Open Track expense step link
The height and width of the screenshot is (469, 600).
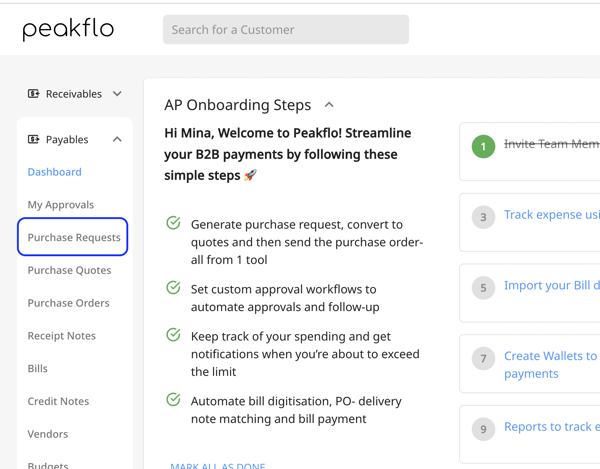(x=552, y=215)
